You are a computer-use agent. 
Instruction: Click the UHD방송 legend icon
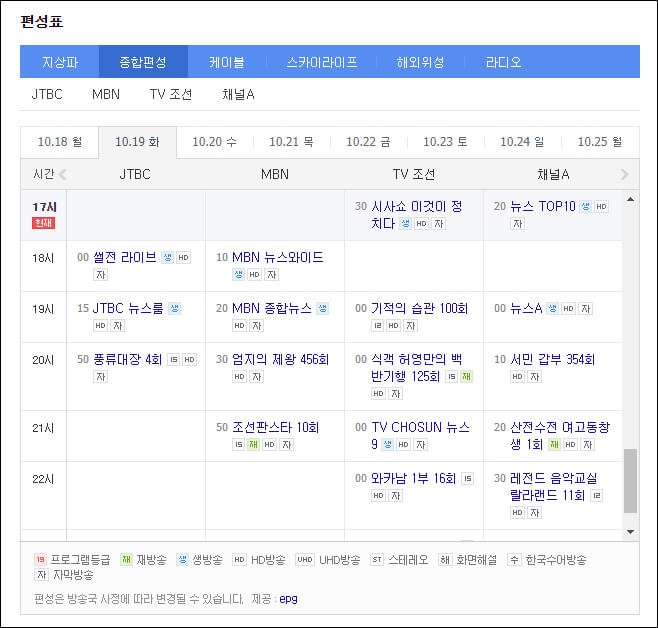click(305, 560)
